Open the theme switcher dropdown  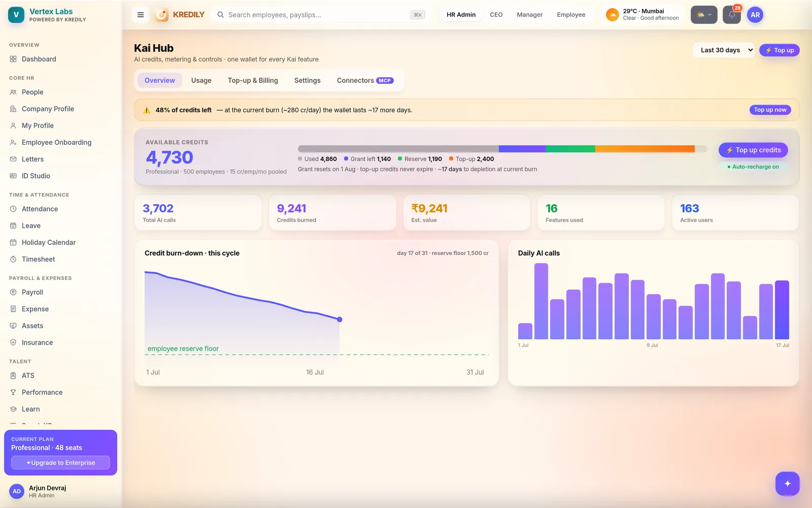[x=704, y=15]
